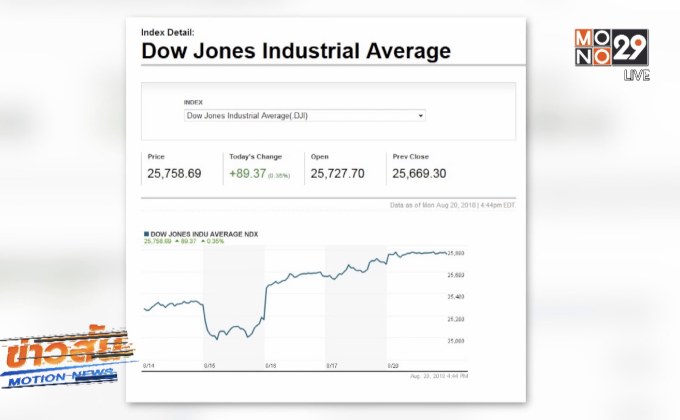680x420 pixels.
Task: Click the 8/16 date on chart axis
Action: click(271, 365)
